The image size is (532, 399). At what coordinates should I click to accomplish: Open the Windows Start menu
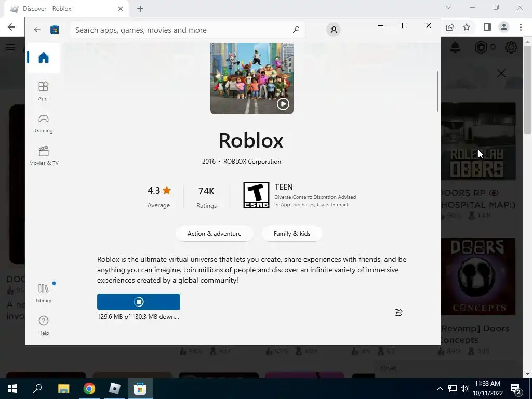point(12,389)
